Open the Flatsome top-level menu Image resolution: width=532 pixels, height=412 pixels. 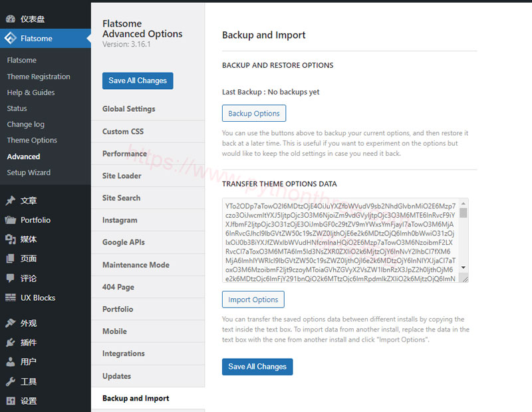45,39
